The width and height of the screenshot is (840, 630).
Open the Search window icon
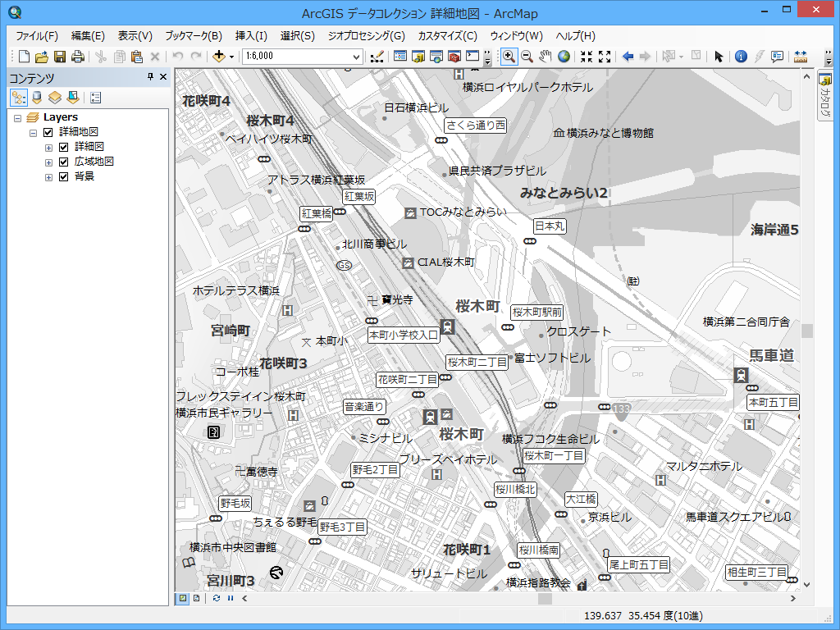436,57
